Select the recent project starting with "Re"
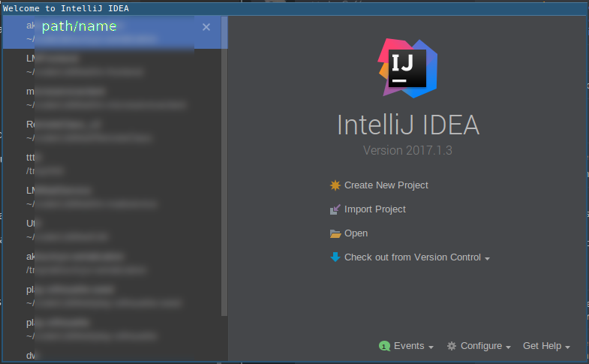Screen dimensions: 589x364 coord(112,131)
